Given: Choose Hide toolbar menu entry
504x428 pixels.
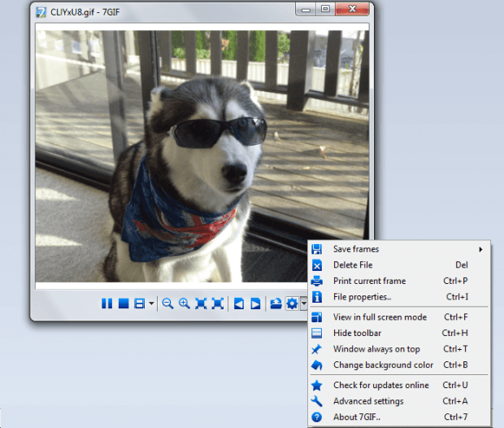Looking at the screenshot, I should [x=399, y=333].
